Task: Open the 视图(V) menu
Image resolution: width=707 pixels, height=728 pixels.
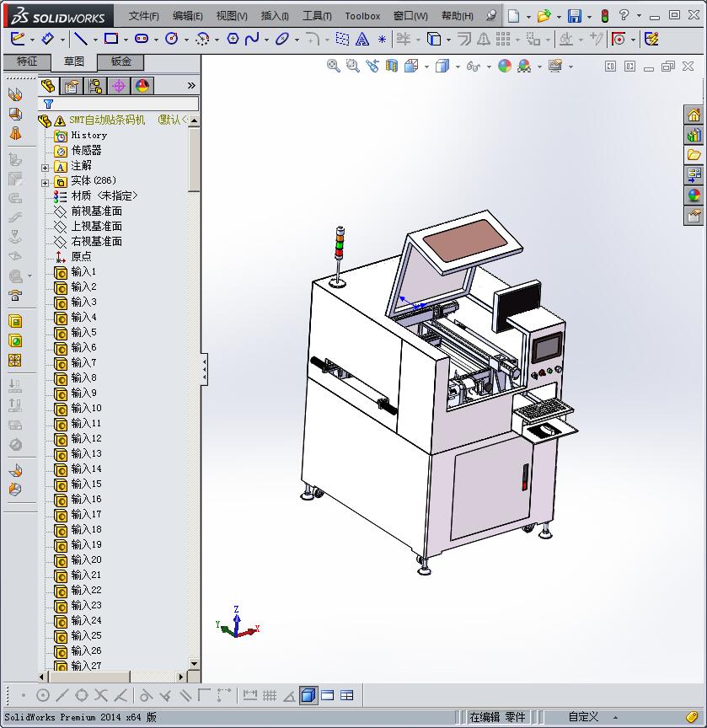Action: point(232,16)
